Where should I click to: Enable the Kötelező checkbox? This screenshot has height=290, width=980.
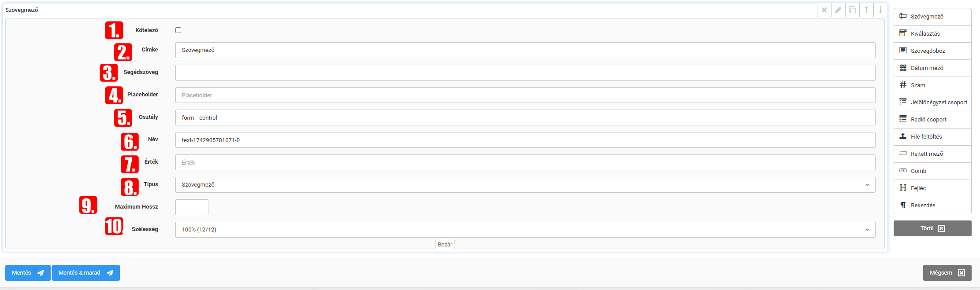pos(178,30)
